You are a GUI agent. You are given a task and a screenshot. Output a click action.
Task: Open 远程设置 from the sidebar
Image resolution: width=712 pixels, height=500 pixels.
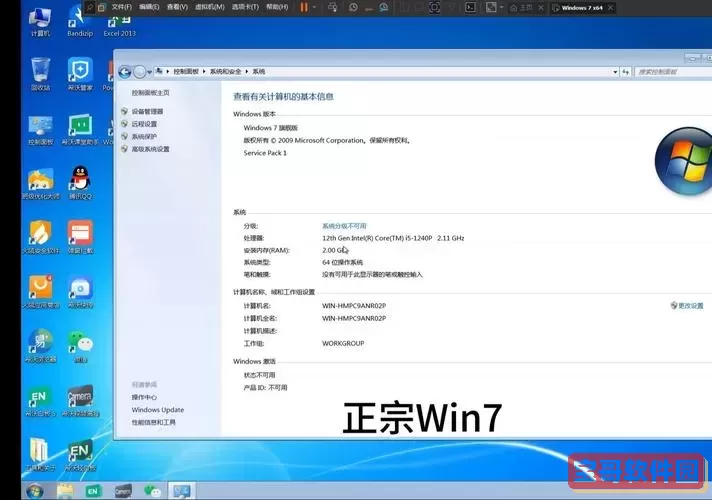point(144,124)
